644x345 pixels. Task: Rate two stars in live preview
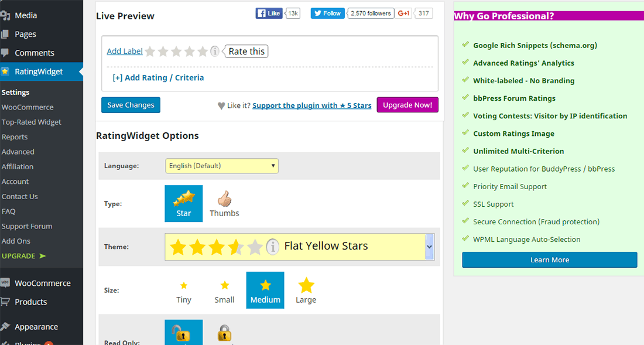[x=163, y=52]
